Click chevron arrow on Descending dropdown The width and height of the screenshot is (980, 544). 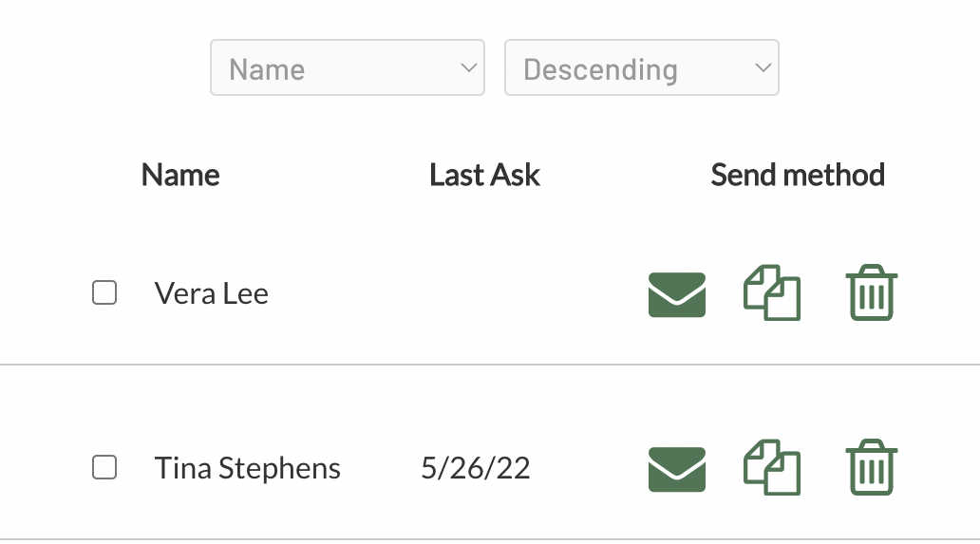click(x=763, y=67)
